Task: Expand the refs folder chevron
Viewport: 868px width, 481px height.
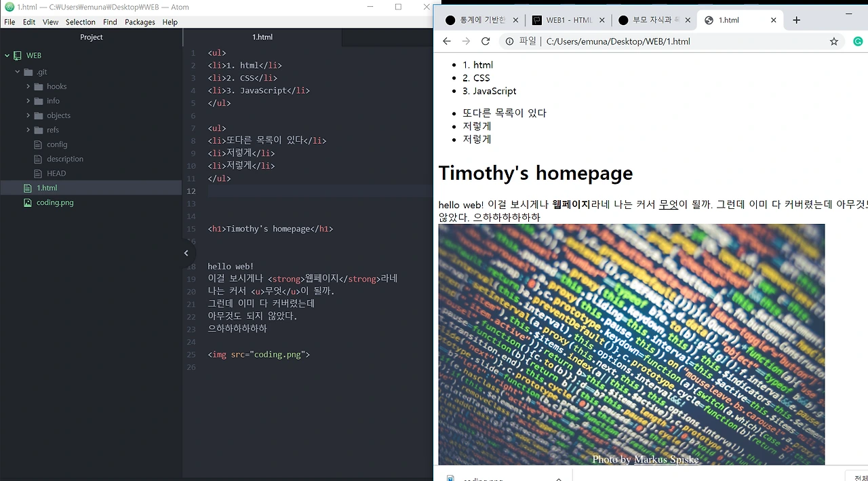Action: click(x=28, y=130)
